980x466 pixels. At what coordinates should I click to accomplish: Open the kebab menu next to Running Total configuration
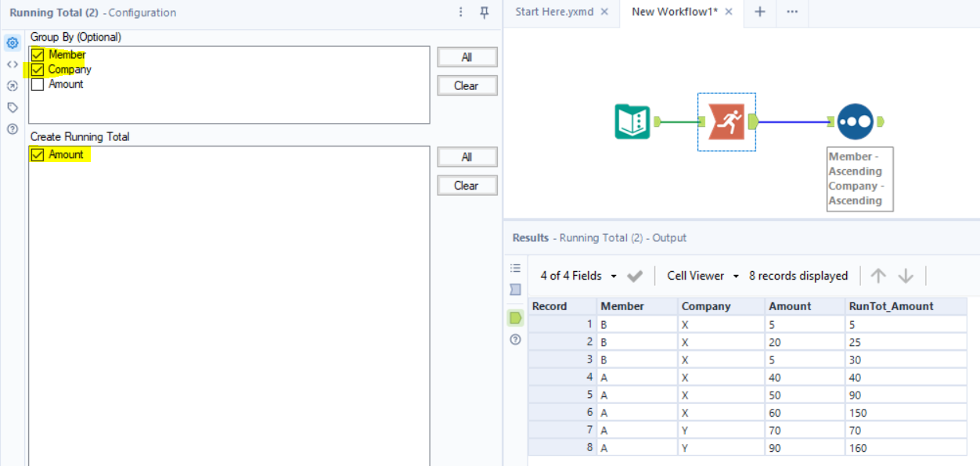pyautogui.click(x=461, y=13)
